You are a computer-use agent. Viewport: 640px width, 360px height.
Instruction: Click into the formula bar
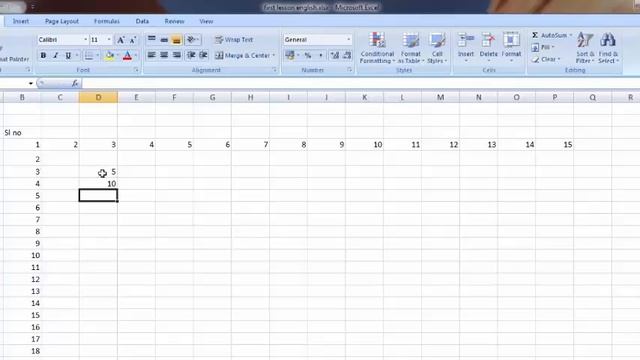[360, 83]
